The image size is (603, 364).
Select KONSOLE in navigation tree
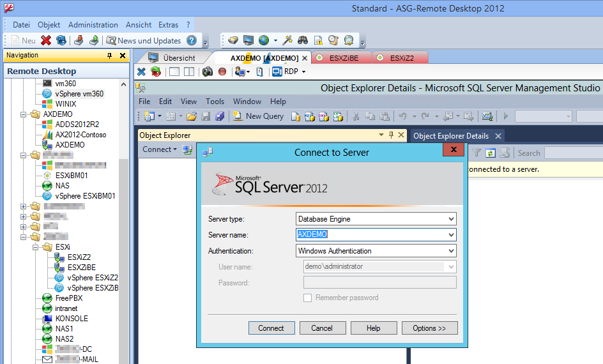(72, 319)
